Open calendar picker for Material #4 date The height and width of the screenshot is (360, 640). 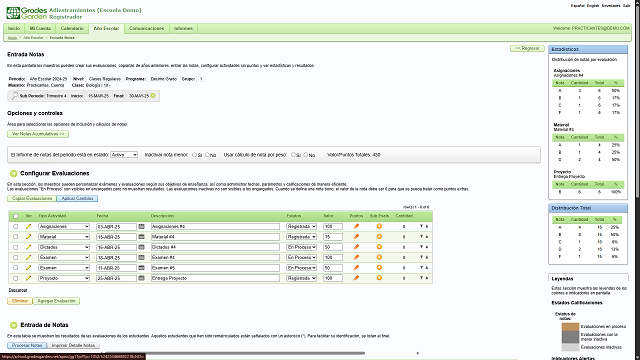pyautogui.click(x=142, y=237)
